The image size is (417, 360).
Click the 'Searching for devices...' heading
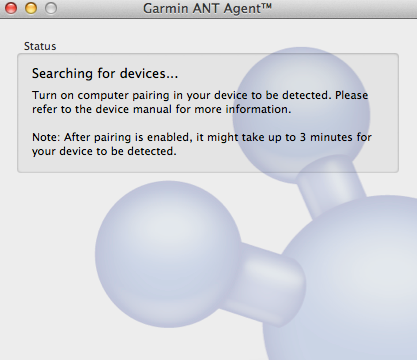(x=105, y=74)
